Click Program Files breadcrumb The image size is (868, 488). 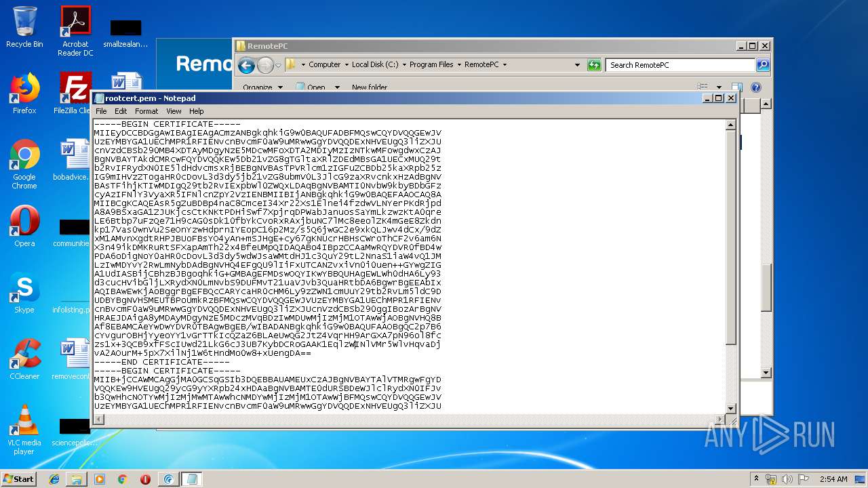pyautogui.click(x=431, y=65)
